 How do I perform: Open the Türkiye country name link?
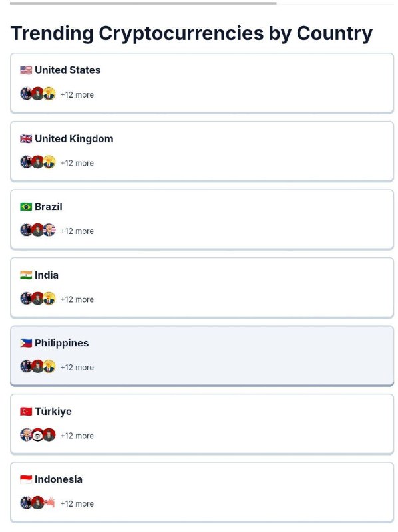point(53,411)
